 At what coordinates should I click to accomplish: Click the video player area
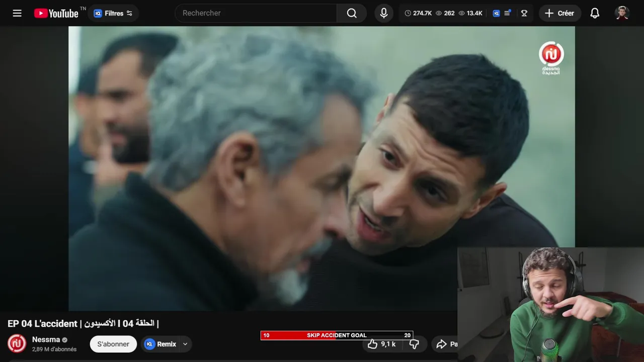(x=321, y=168)
